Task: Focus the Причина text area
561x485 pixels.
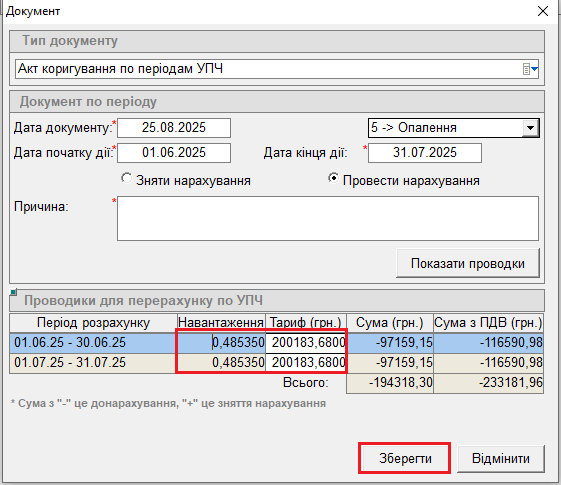Action: [328, 218]
